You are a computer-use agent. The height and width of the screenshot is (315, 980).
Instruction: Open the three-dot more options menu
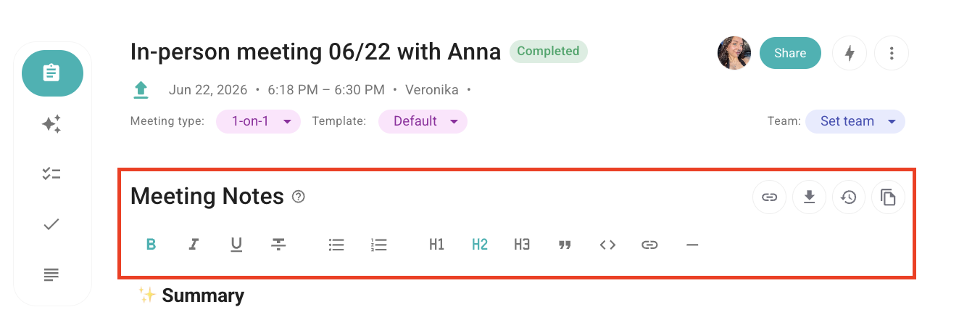click(x=892, y=53)
